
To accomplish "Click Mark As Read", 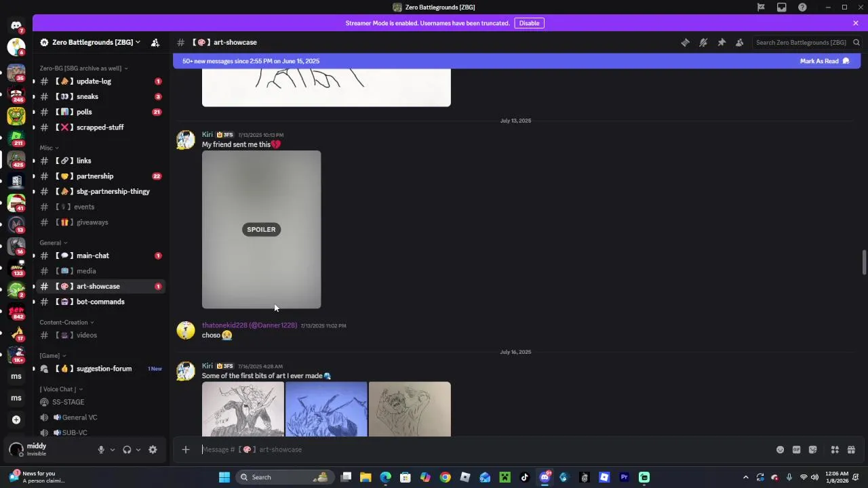I will [825, 61].
